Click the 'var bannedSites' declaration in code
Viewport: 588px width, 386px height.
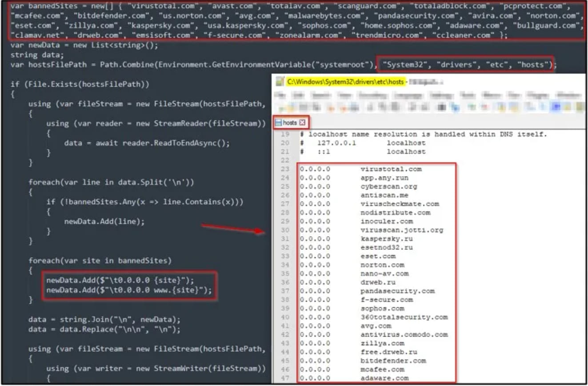pyautogui.click(x=40, y=6)
